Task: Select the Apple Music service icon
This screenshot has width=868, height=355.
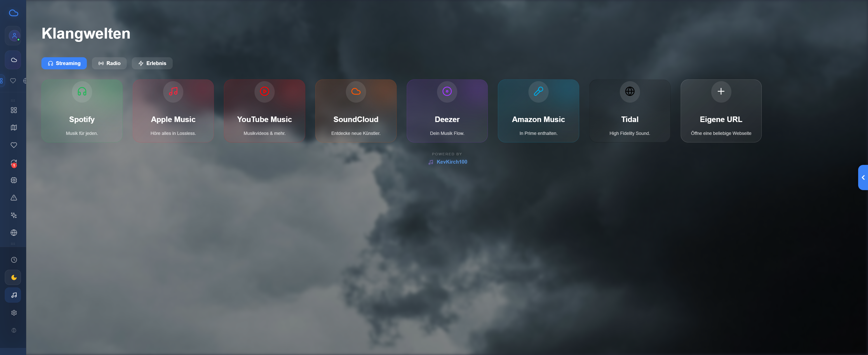Action: tap(173, 92)
